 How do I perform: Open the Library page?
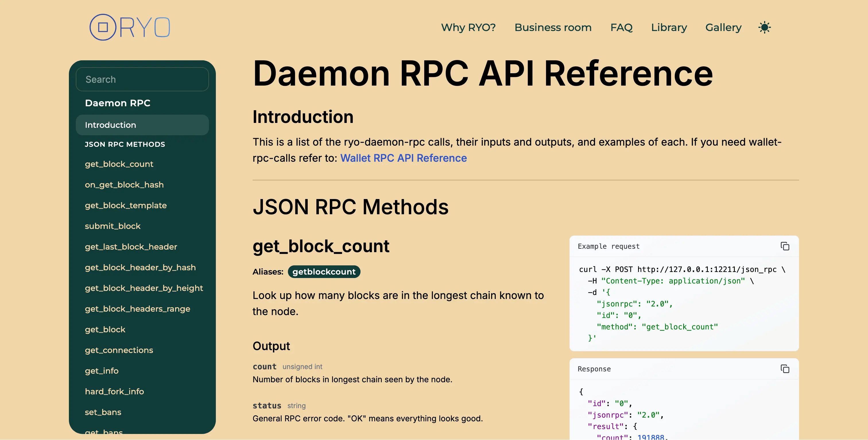point(669,27)
